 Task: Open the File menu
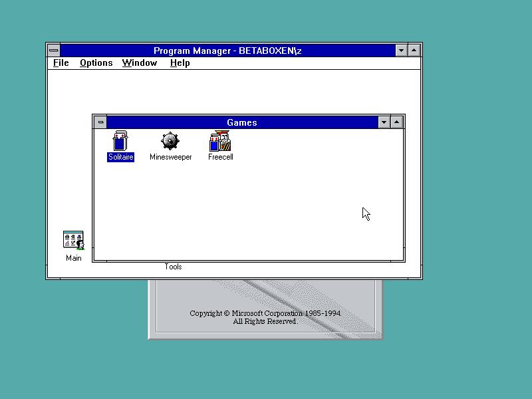(61, 63)
